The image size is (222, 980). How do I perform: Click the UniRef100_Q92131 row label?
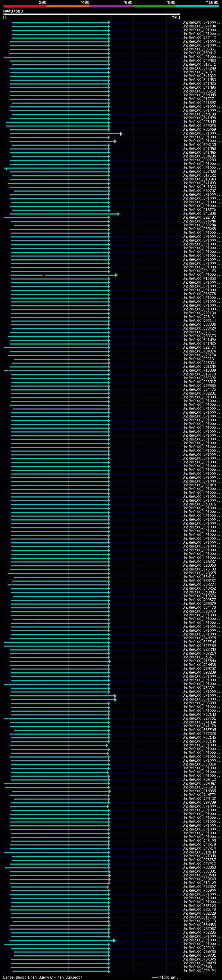point(199,948)
